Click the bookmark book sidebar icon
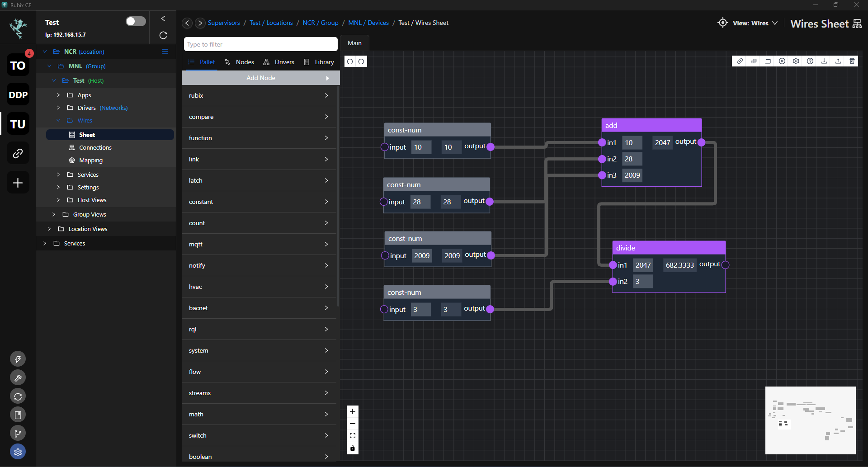Screen dimensions: 868x467 [18, 415]
